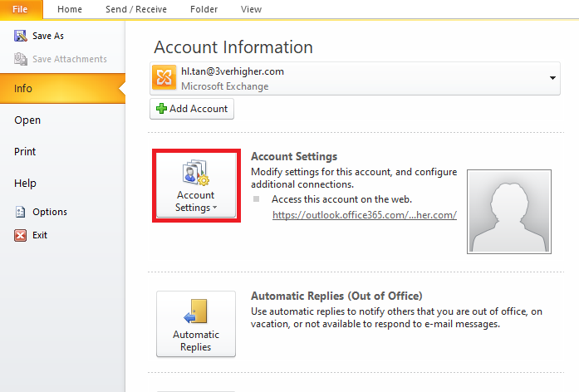Click the Account Information heading
Screen dimensions: 579x392
click(233, 47)
